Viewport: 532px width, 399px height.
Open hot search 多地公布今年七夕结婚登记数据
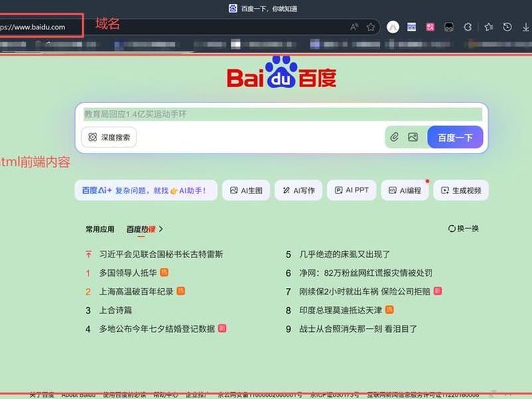157,329
